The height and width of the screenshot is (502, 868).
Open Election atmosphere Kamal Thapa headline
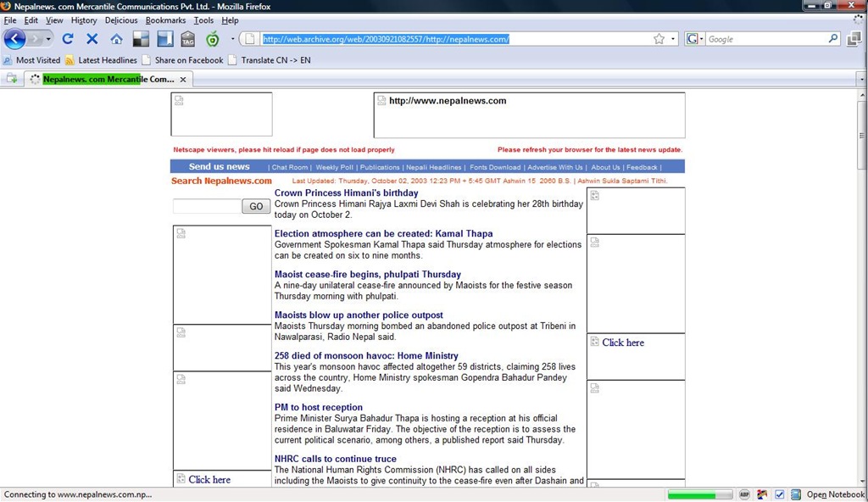point(384,233)
